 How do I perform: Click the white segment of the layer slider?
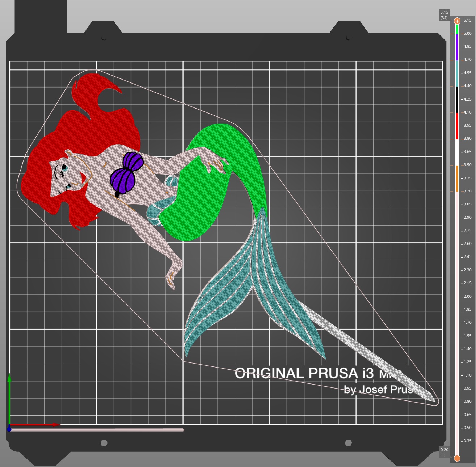coord(457,152)
